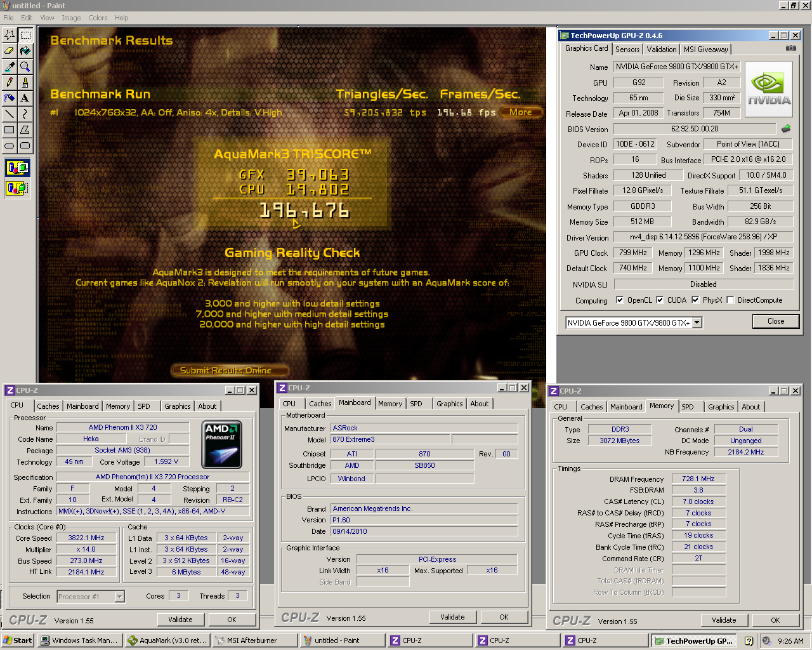
Task: Toggle the PhysX checkbox
Action: [695, 300]
